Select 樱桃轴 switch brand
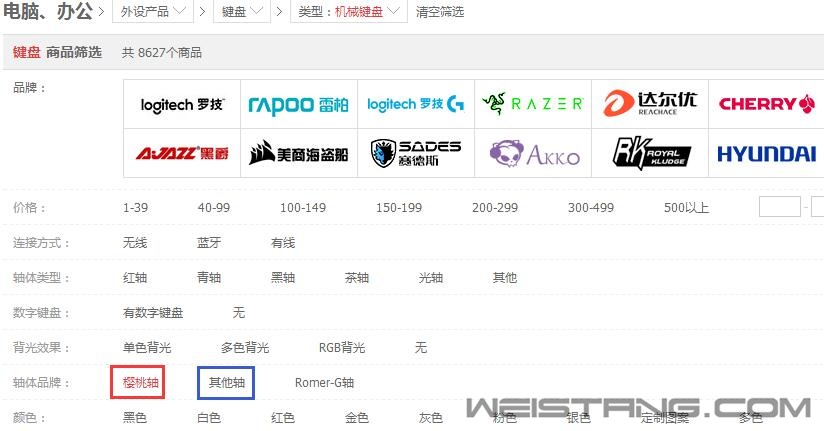Image resolution: width=824 pixels, height=431 pixels. click(x=140, y=383)
